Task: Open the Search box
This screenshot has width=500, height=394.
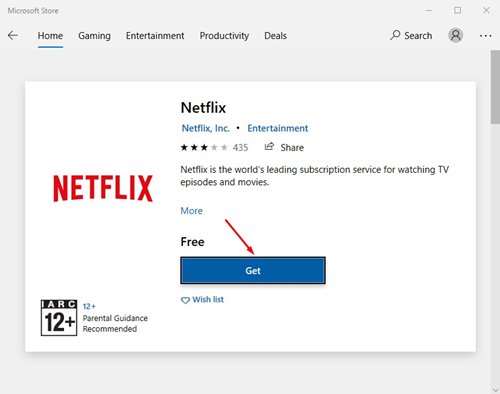Action: click(411, 35)
